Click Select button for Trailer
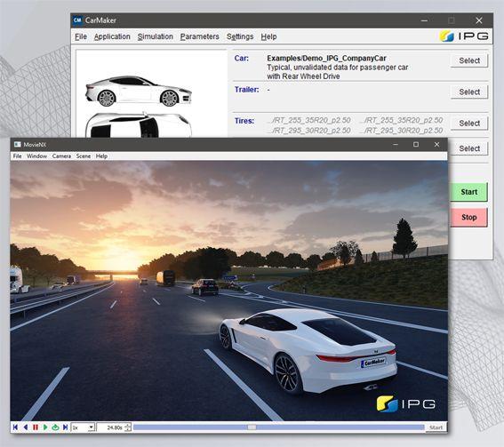Viewport: 504px width, 447px height. coord(469,92)
